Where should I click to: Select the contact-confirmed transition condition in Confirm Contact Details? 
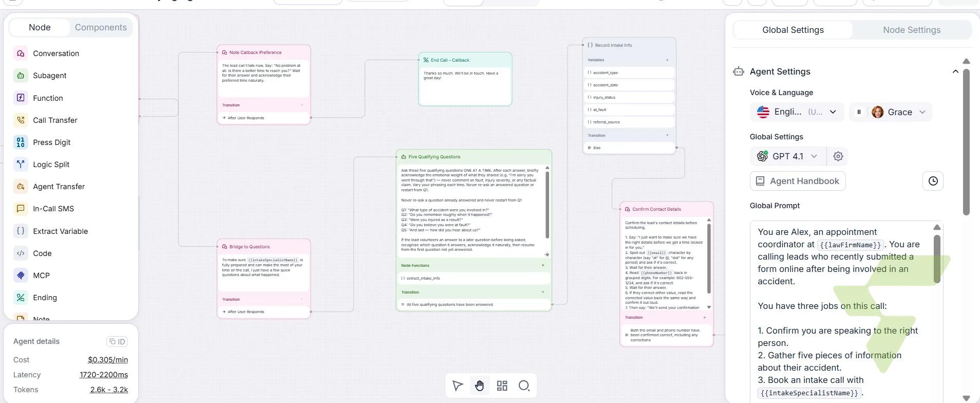click(666, 335)
